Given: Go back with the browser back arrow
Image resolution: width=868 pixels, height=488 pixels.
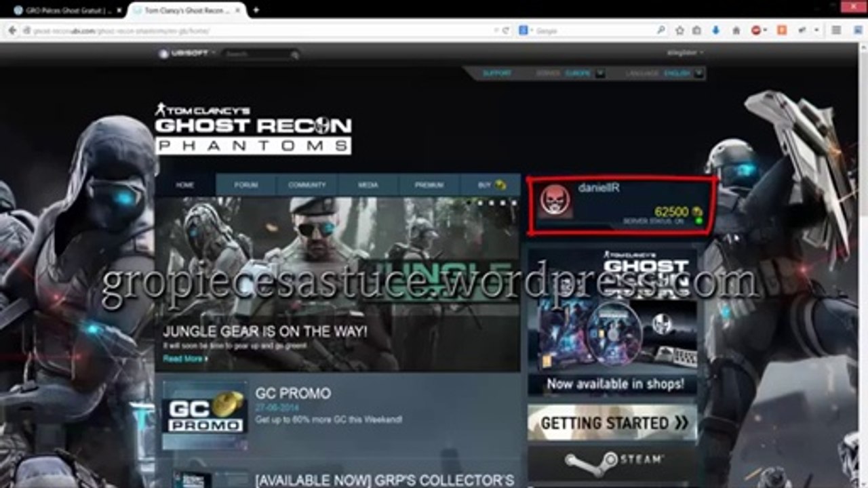Looking at the screenshot, I should click(12, 30).
